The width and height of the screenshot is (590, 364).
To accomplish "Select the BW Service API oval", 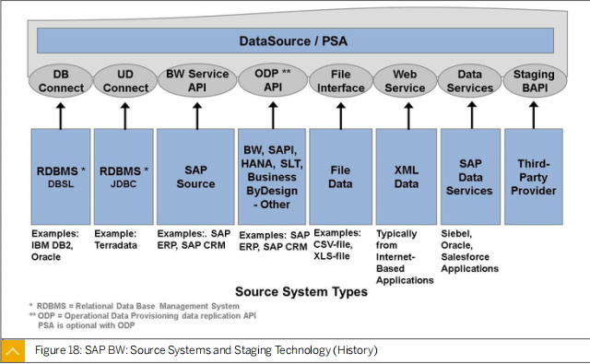I will (x=197, y=80).
